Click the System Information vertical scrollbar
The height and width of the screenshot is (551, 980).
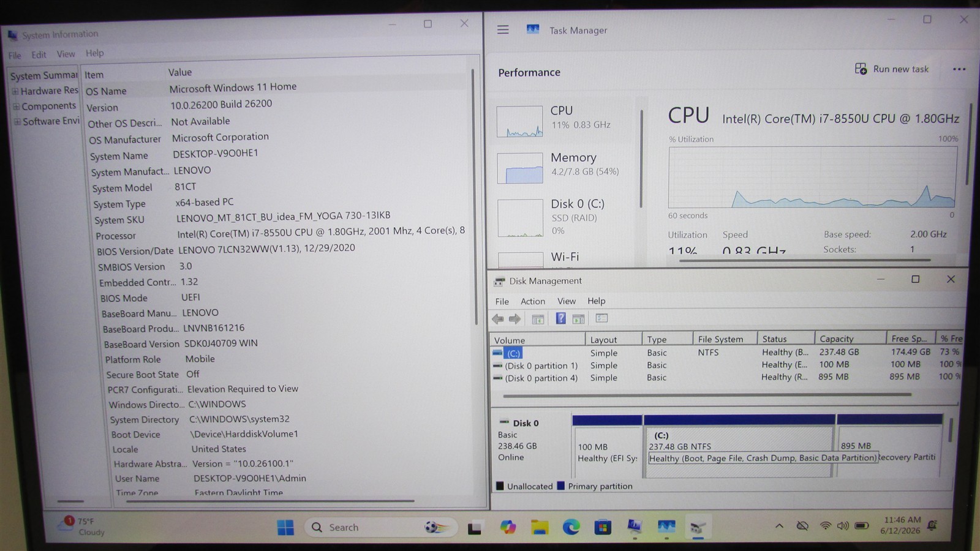[x=473, y=196]
